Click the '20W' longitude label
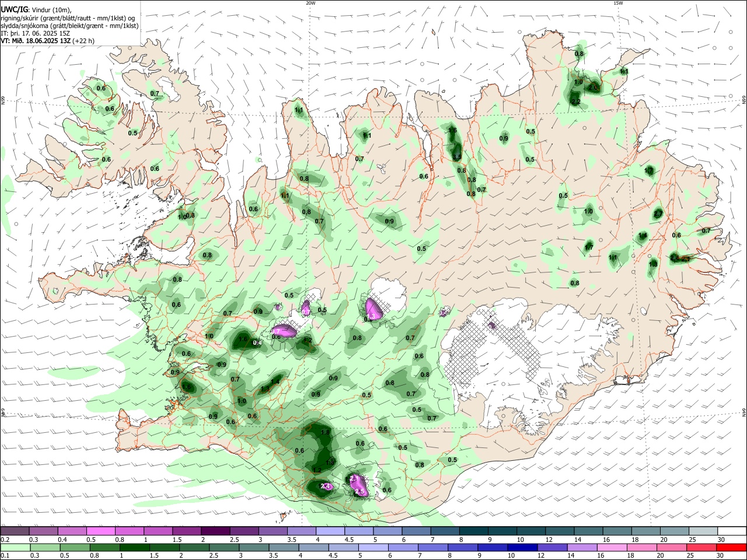 (x=310, y=3)
